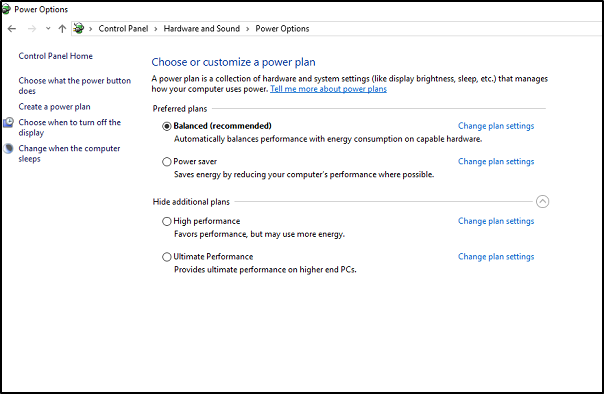This screenshot has width=604, height=394.
Task: Open Create a power plan
Action: pyautogui.click(x=54, y=107)
